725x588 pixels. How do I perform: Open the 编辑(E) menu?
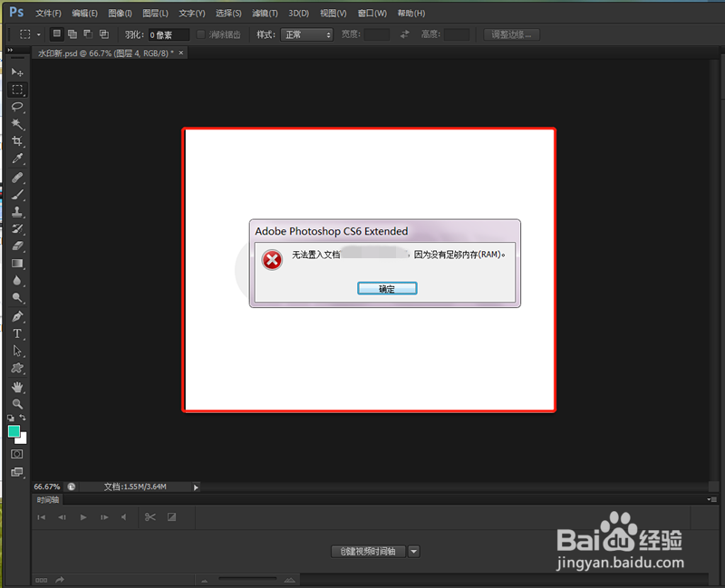tap(84, 14)
